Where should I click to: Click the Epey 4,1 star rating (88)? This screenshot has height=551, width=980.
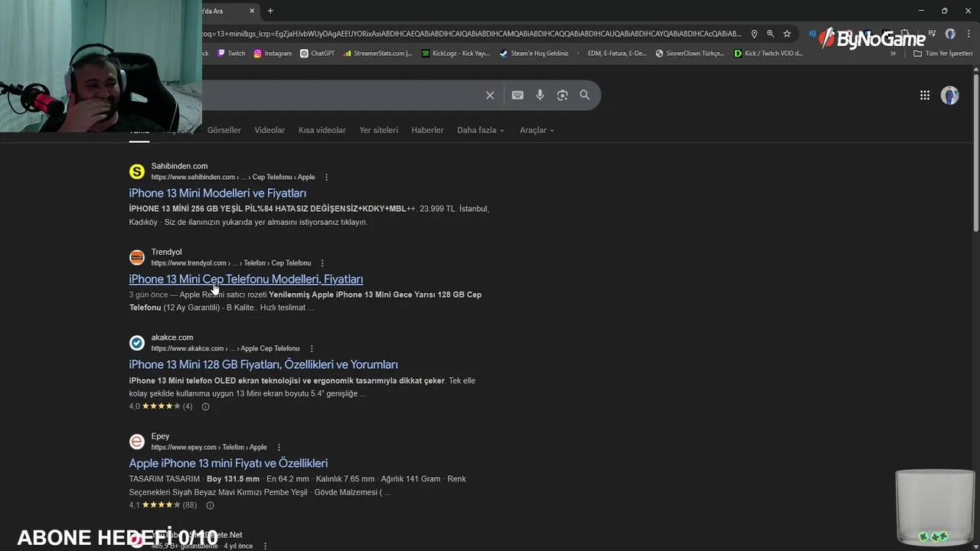(x=163, y=505)
